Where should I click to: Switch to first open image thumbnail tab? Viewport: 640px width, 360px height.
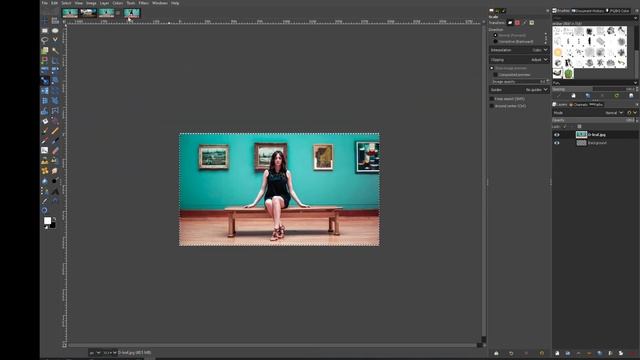coord(70,13)
